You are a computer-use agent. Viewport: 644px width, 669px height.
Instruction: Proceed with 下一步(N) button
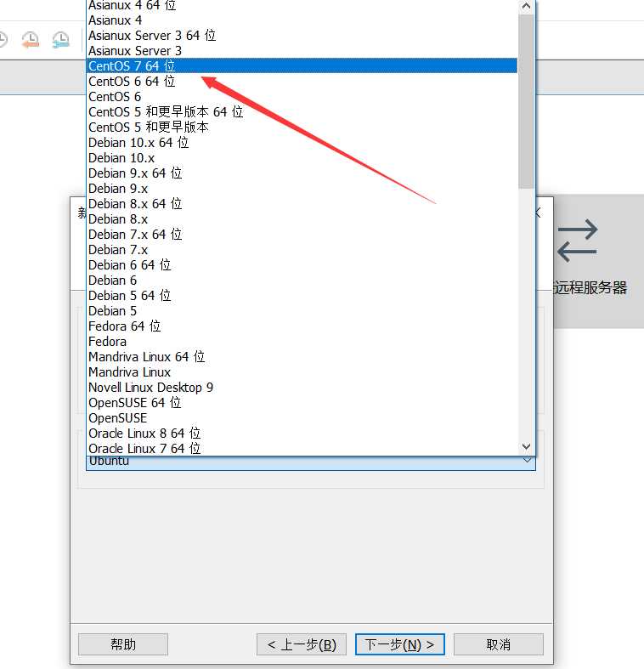[x=400, y=644]
